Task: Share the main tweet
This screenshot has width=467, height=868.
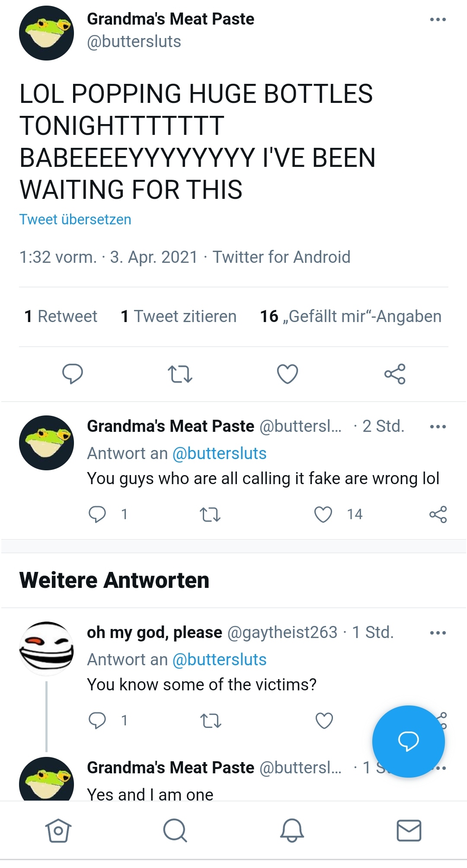Action: pos(395,374)
